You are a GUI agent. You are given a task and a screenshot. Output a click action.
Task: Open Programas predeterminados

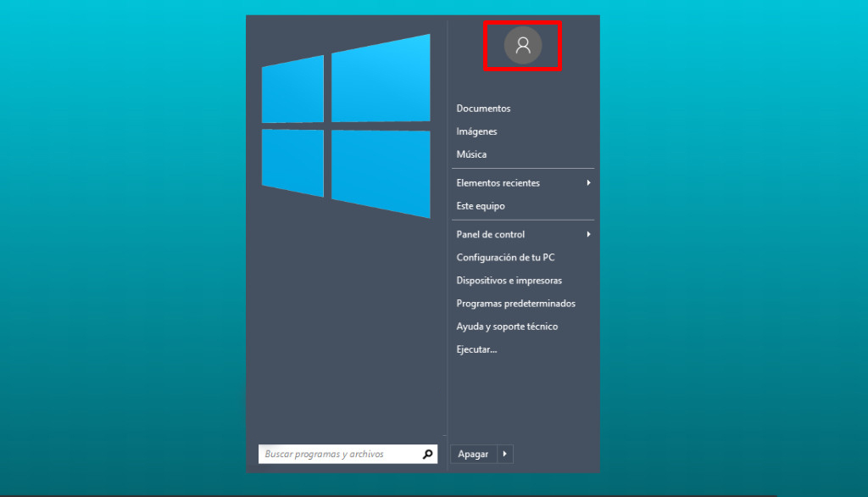(x=516, y=304)
